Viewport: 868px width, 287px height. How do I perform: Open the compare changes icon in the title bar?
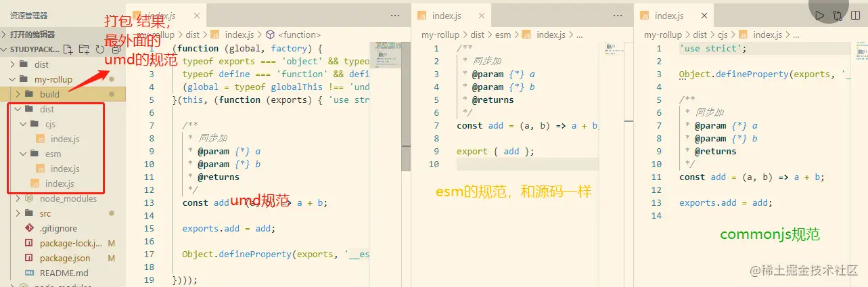coord(838,15)
